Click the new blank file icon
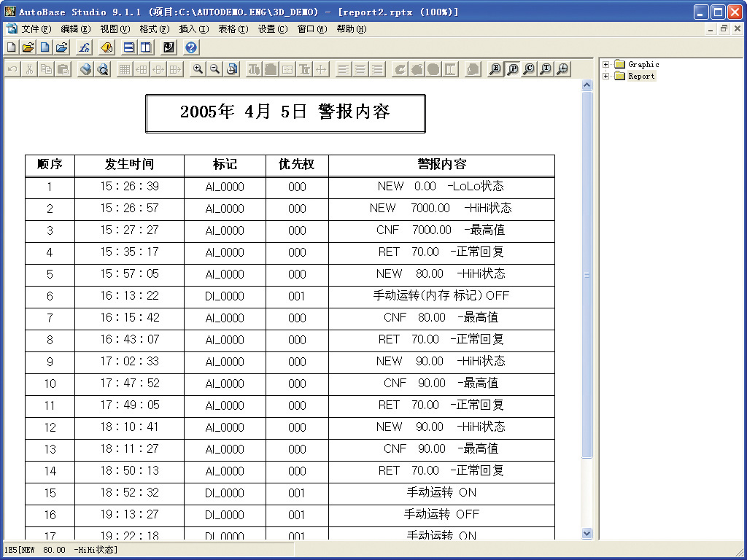 12,47
